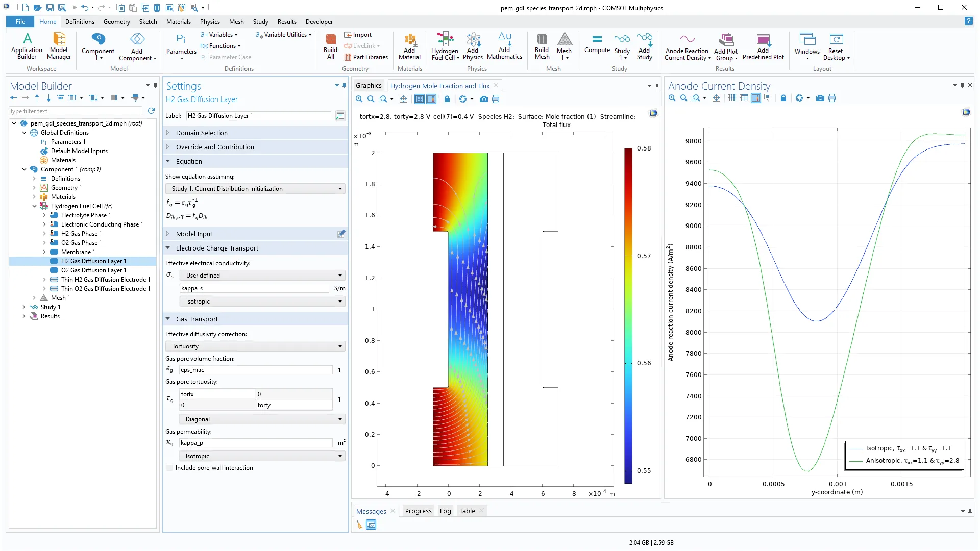Click the Gas permeability kappa_p input field

[x=255, y=443]
